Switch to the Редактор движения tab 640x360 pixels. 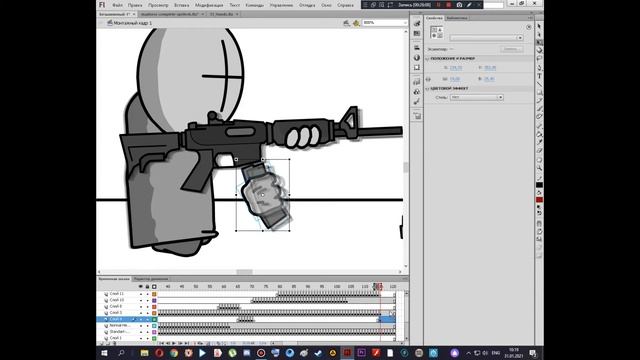(151, 279)
